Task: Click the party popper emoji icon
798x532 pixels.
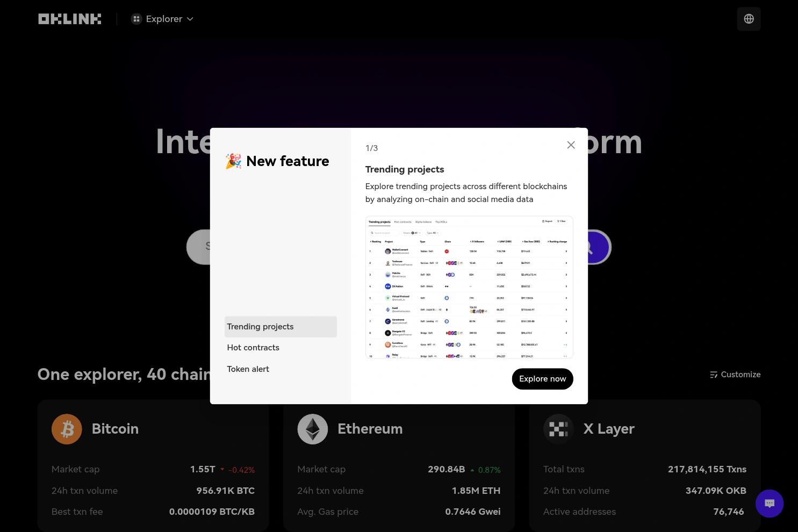Action: pyautogui.click(x=233, y=161)
